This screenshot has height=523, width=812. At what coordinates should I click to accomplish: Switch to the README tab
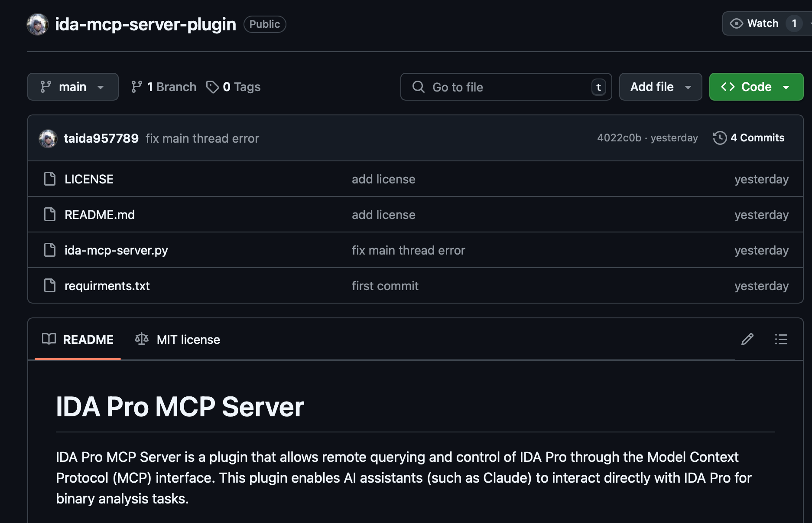[78, 340]
